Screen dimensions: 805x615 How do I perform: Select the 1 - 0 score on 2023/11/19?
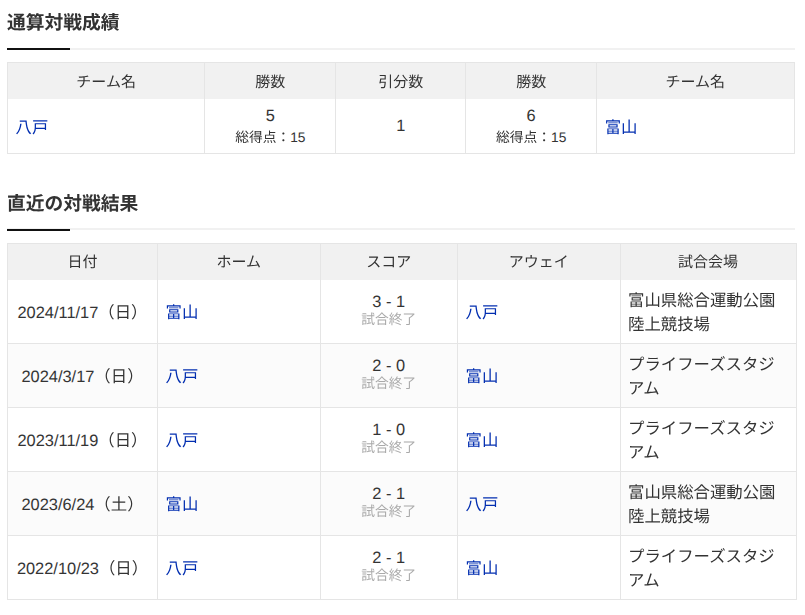click(x=389, y=429)
